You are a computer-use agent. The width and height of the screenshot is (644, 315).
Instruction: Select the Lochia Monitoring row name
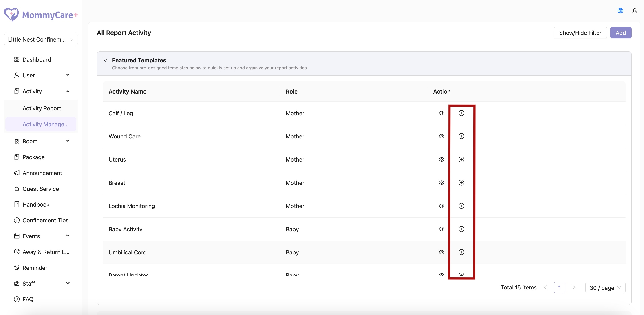[132, 206]
